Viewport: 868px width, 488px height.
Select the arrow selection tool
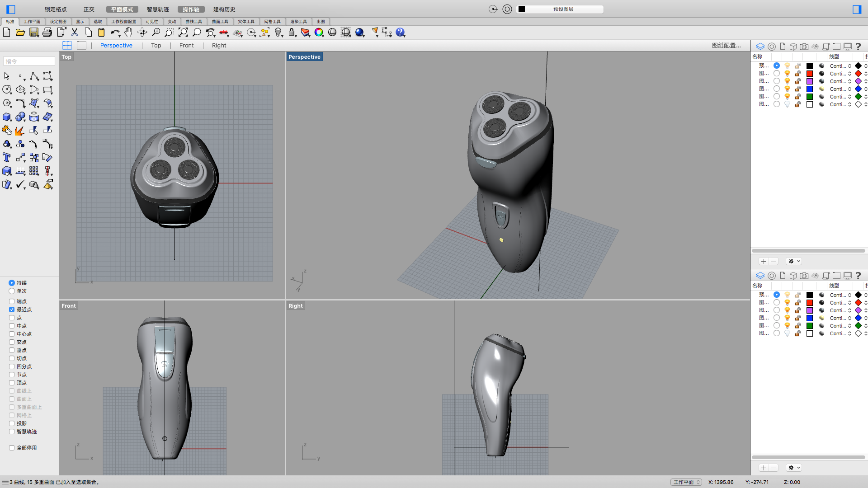[7, 76]
